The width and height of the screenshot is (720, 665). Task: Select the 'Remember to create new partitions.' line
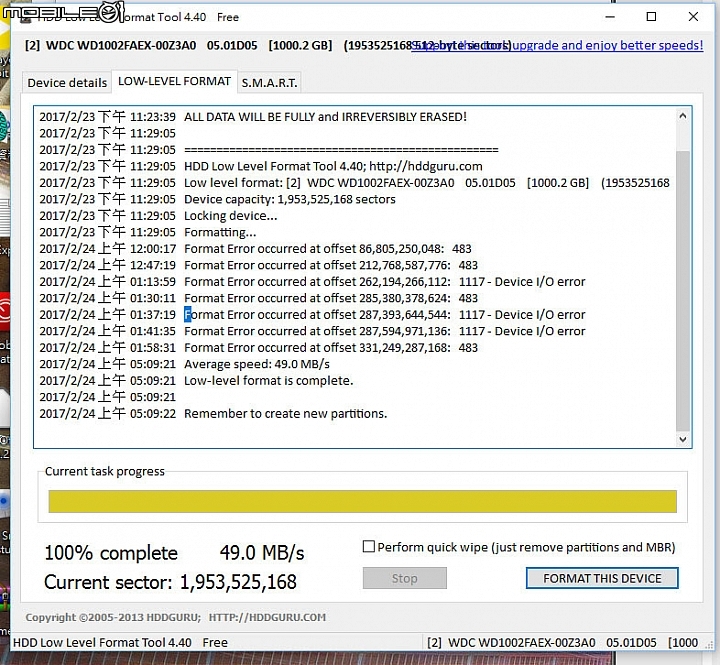pyautogui.click(x=213, y=414)
